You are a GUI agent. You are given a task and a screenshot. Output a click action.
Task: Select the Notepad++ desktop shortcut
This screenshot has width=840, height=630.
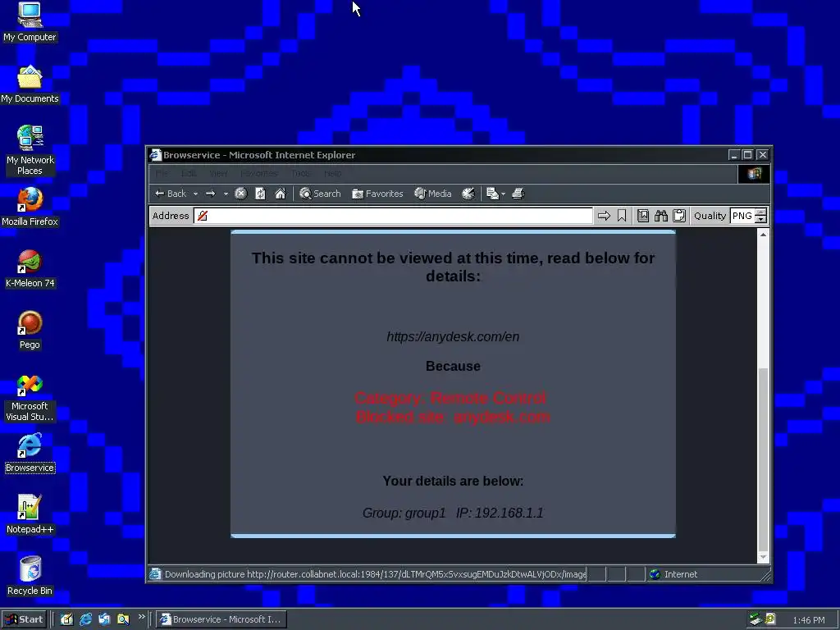[x=30, y=515]
